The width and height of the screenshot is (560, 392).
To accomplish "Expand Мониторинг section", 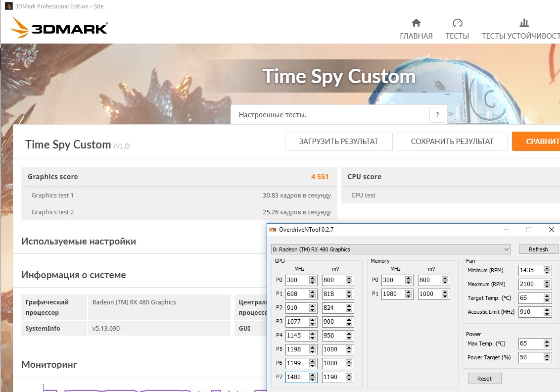I will pyautogui.click(x=49, y=364).
